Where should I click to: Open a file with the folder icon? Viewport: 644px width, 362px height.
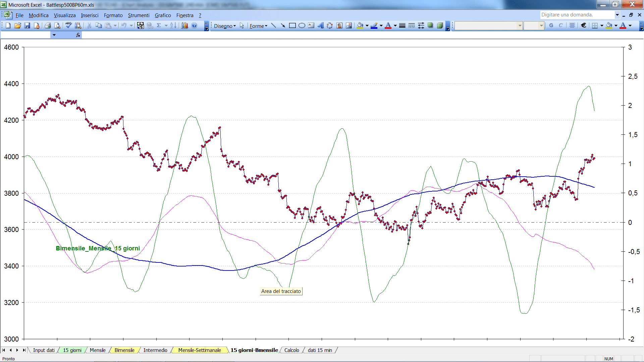coord(18,25)
